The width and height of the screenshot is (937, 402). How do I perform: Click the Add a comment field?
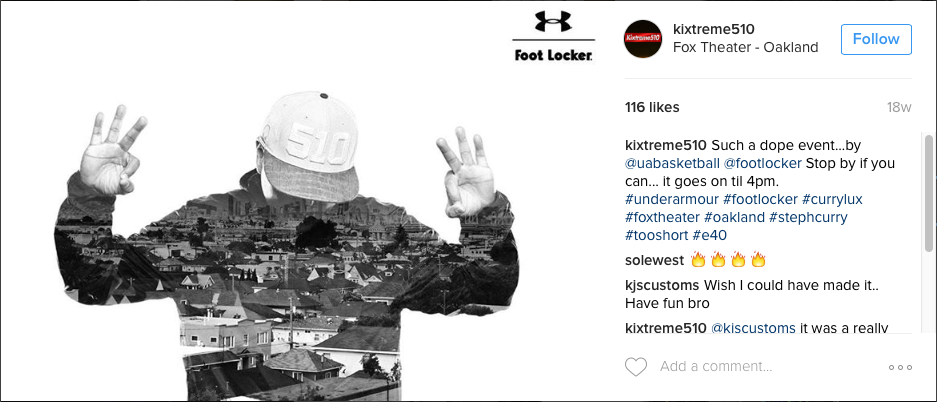click(x=760, y=367)
